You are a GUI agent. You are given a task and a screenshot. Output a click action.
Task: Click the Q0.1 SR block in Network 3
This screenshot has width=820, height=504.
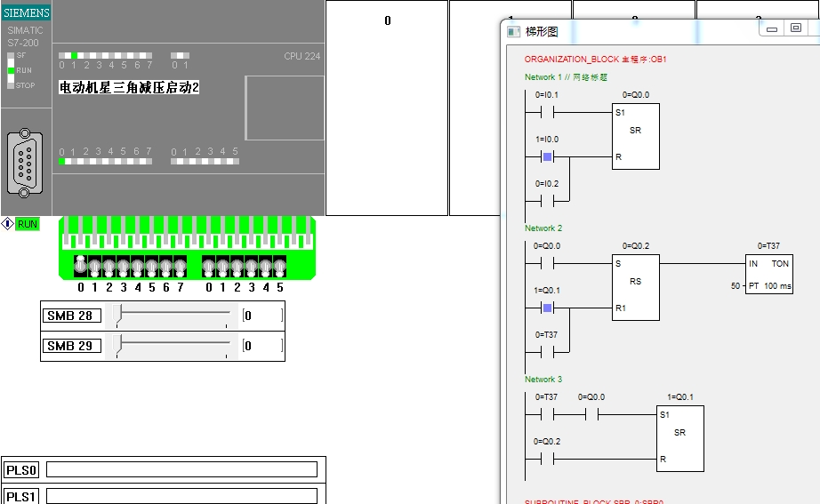679,438
